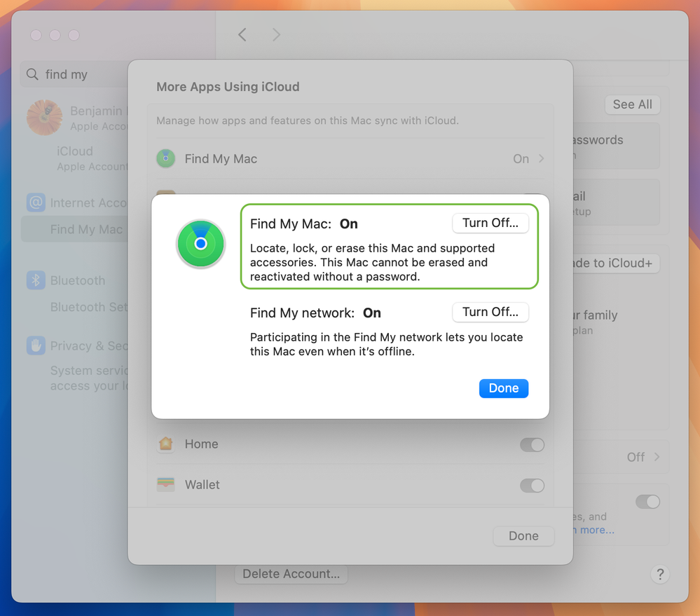This screenshot has width=700, height=616.
Task: Click 'Home' row label text
Action: click(201, 444)
